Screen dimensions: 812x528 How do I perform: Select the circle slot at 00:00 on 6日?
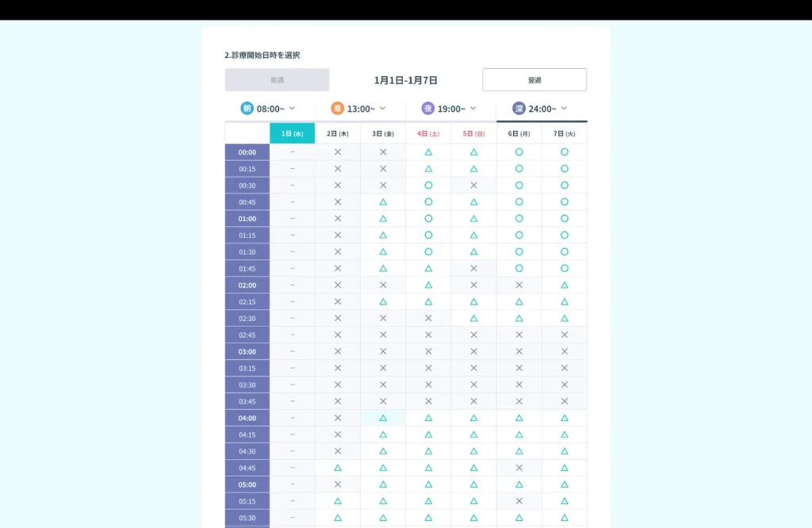519,152
